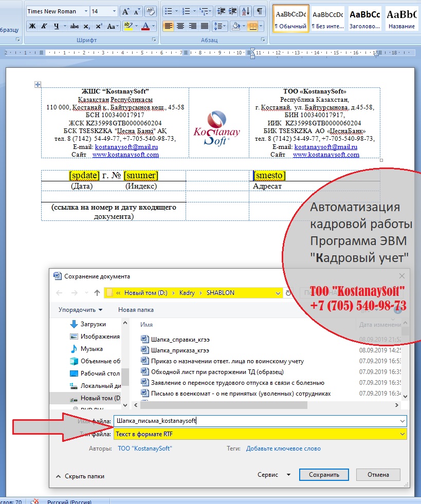Refresh the folder listing in save dialog

coord(288,292)
